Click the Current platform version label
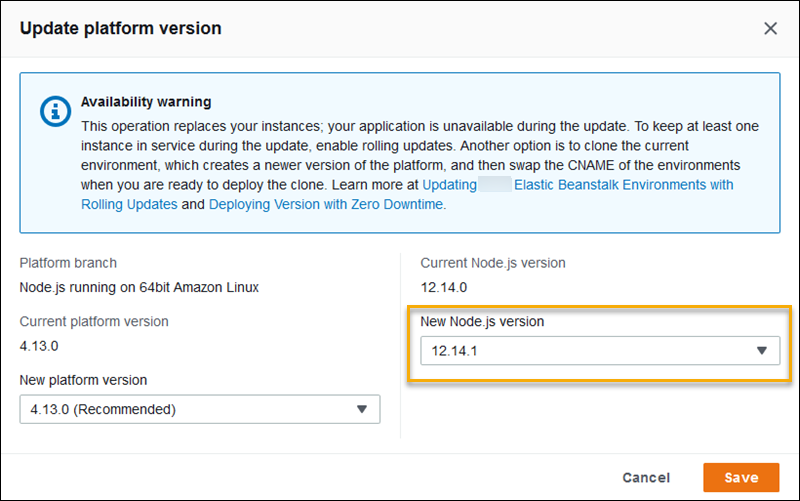This screenshot has width=800, height=501. point(94,321)
